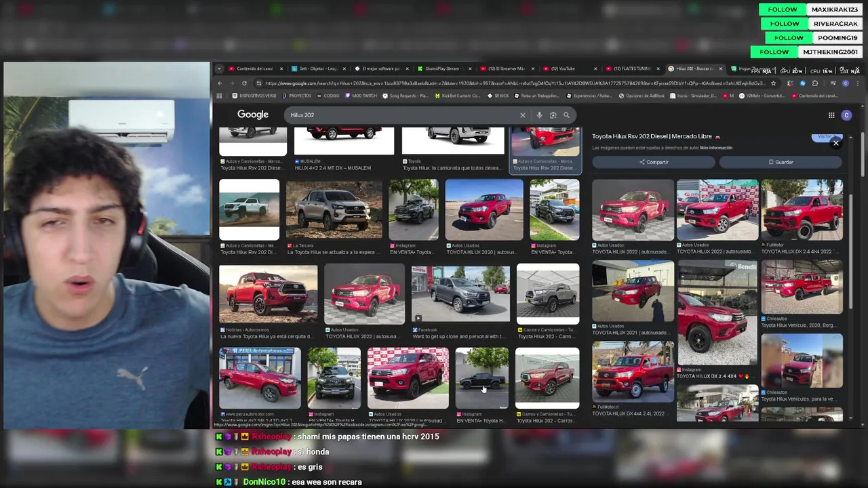Open the tab search dropdown arrow
Image resolution: width=868 pixels, height=488 pixels.
click(x=219, y=68)
